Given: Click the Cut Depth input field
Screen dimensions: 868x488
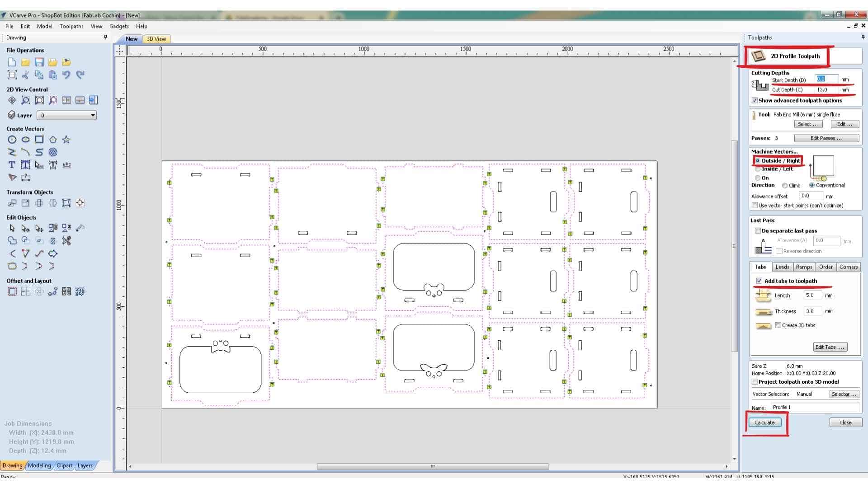Looking at the screenshot, I should [826, 90].
